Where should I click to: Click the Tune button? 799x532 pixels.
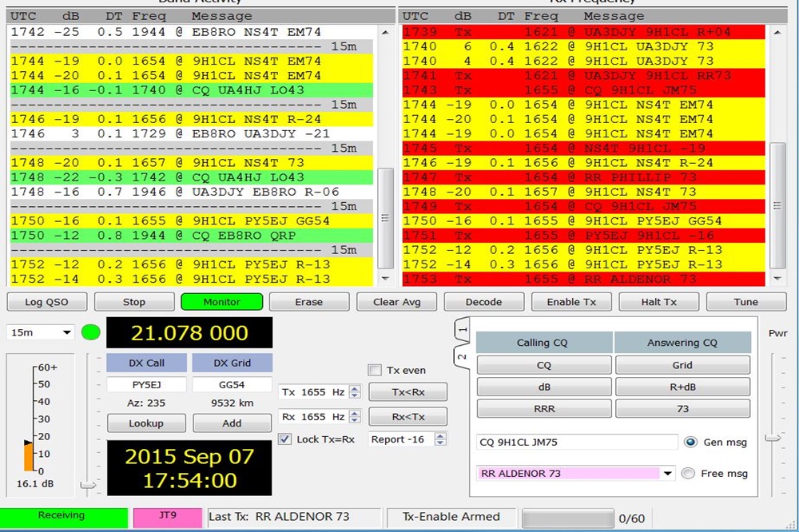(745, 302)
